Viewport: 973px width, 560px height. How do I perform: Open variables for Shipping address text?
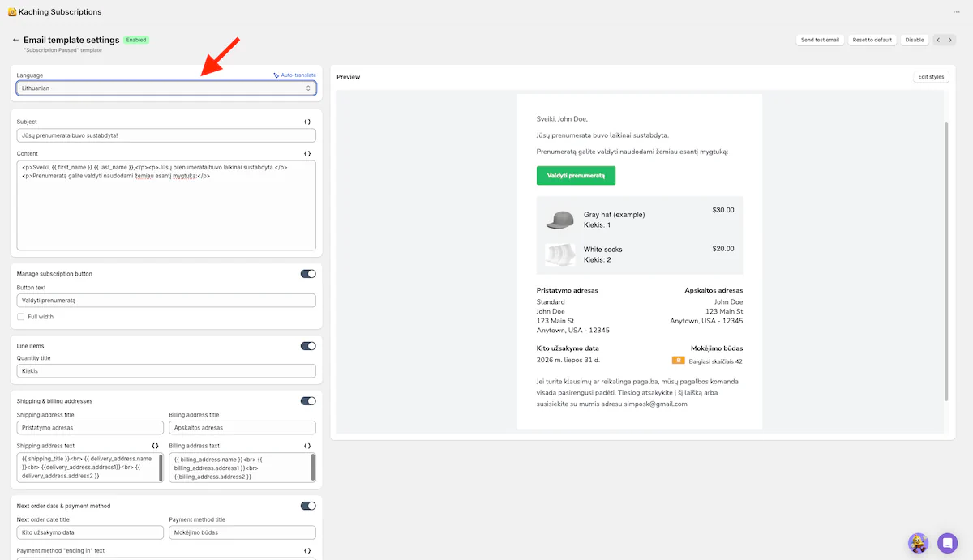click(x=155, y=446)
